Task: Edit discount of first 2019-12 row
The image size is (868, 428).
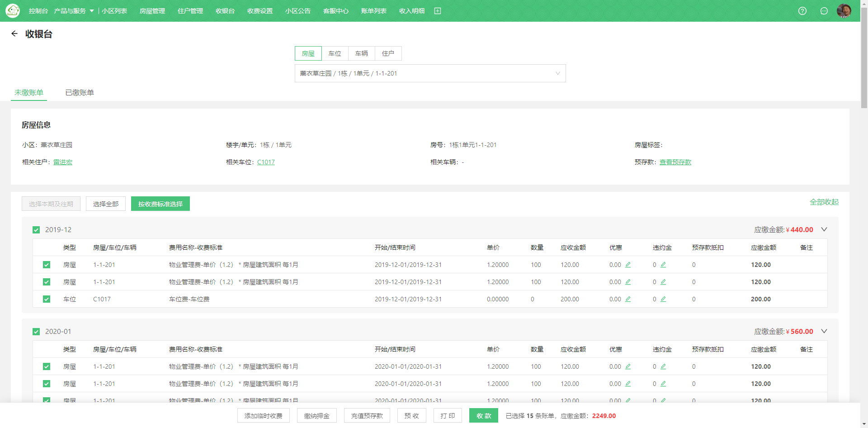Action: [628, 265]
